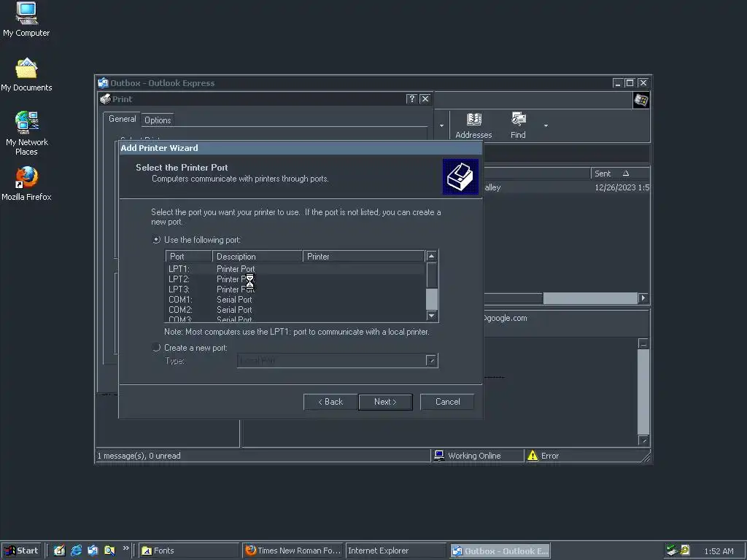Click the Working Online status bar icon
This screenshot has height=560, width=747.
tap(439, 456)
